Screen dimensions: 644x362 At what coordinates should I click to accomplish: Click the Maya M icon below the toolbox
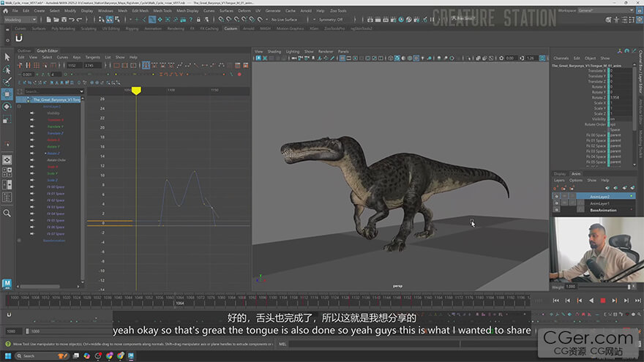point(7,283)
